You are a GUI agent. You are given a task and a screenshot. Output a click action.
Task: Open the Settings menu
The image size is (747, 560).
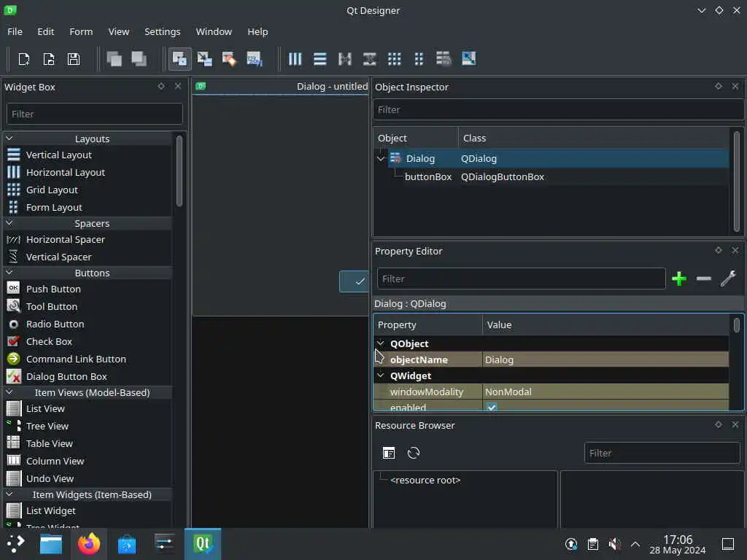pos(163,31)
